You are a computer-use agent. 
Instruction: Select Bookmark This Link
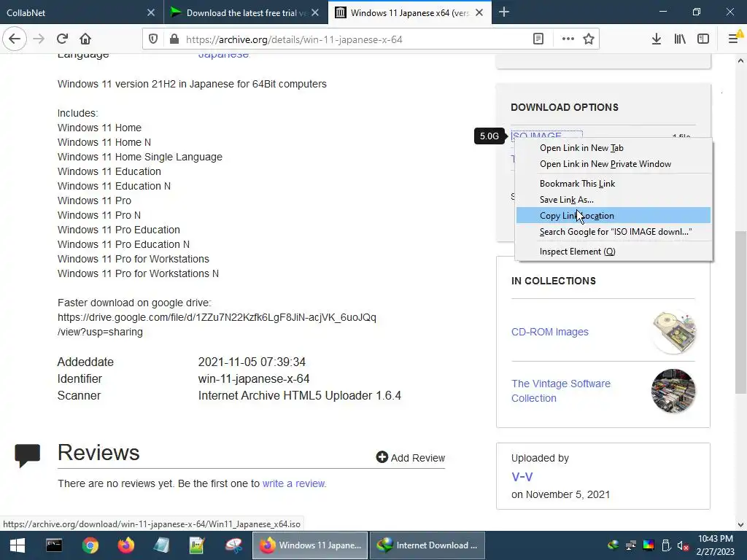pyautogui.click(x=614, y=183)
